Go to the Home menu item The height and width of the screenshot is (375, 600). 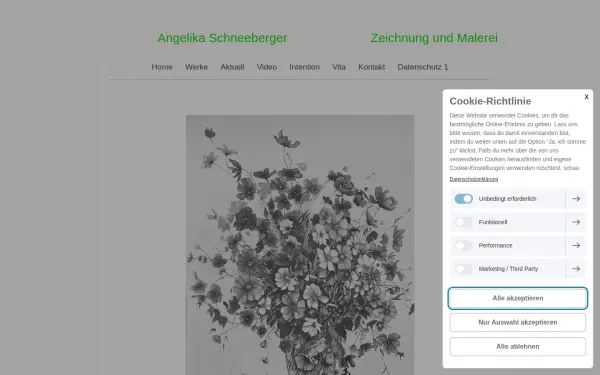pos(162,67)
